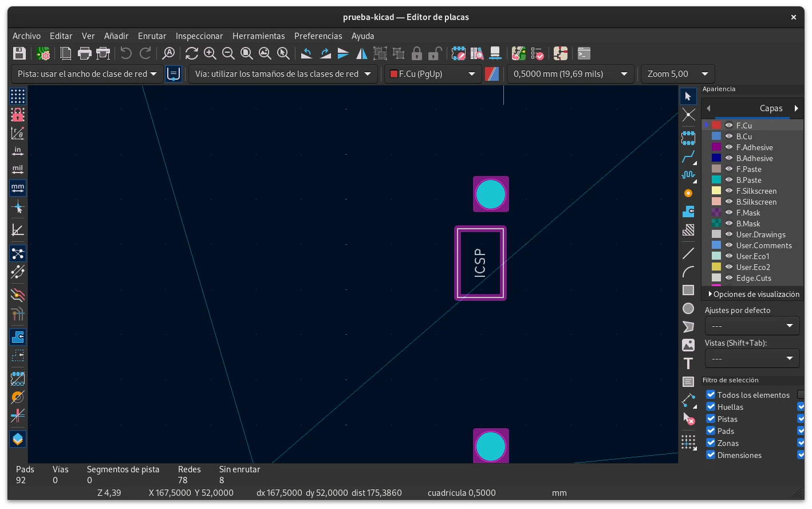812x509 pixels.
Task: Click the F.Silkscreen layer color swatch
Action: (x=716, y=191)
